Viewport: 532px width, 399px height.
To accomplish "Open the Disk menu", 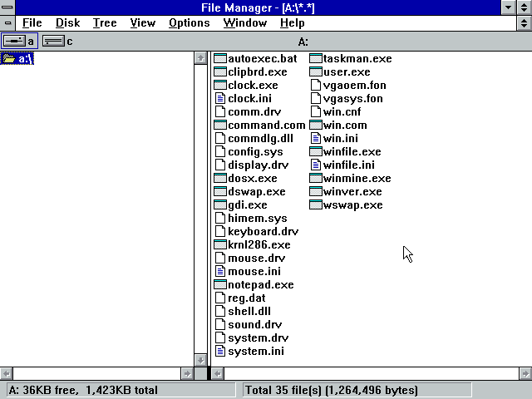I will click(68, 23).
